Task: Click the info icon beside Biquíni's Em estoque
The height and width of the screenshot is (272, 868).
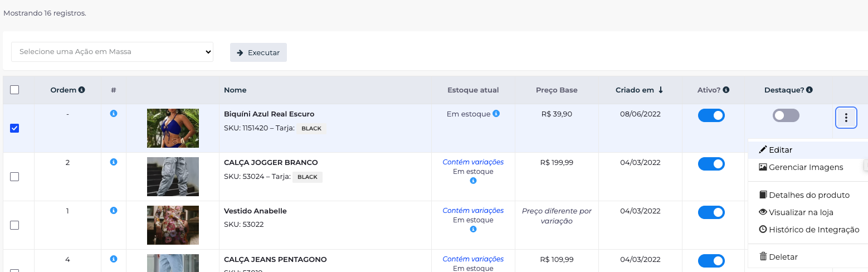Action: [x=496, y=114]
